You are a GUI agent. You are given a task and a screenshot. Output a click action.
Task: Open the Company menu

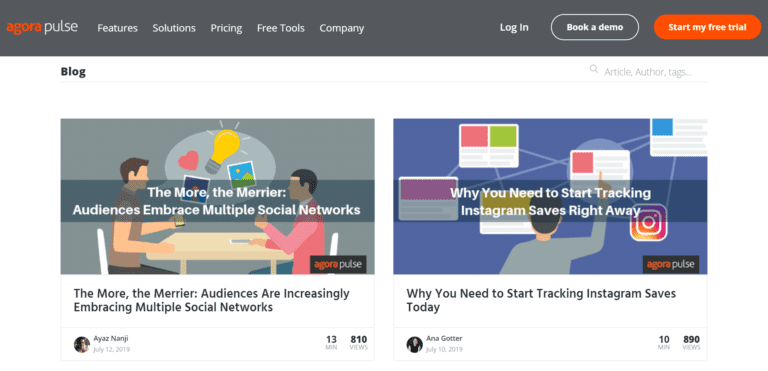(342, 28)
